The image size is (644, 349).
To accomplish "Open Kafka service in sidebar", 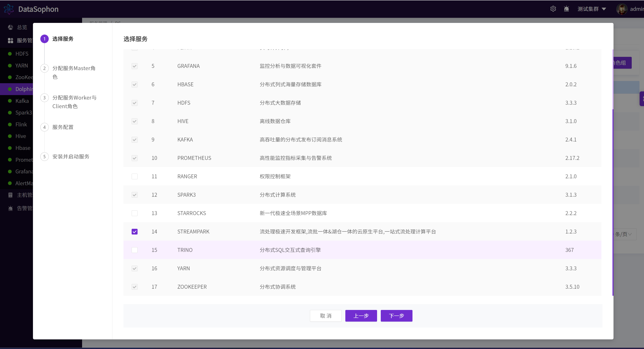I will 22,101.
